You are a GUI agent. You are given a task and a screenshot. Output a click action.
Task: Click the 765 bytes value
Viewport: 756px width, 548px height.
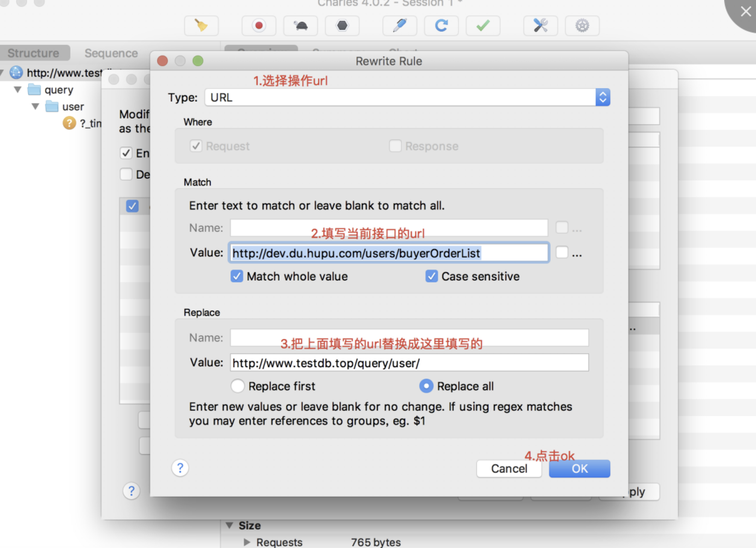click(x=376, y=542)
